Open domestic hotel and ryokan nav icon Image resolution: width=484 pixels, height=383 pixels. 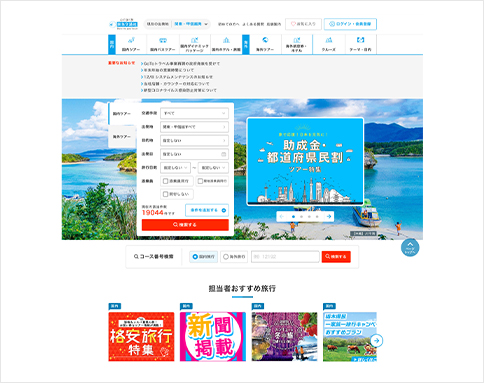click(226, 40)
